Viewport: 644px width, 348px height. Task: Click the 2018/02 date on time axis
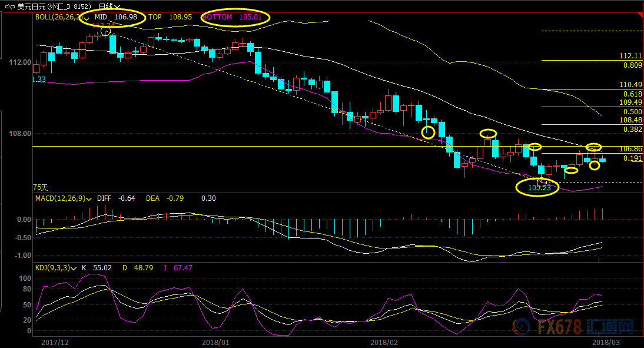tap(384, 342)
